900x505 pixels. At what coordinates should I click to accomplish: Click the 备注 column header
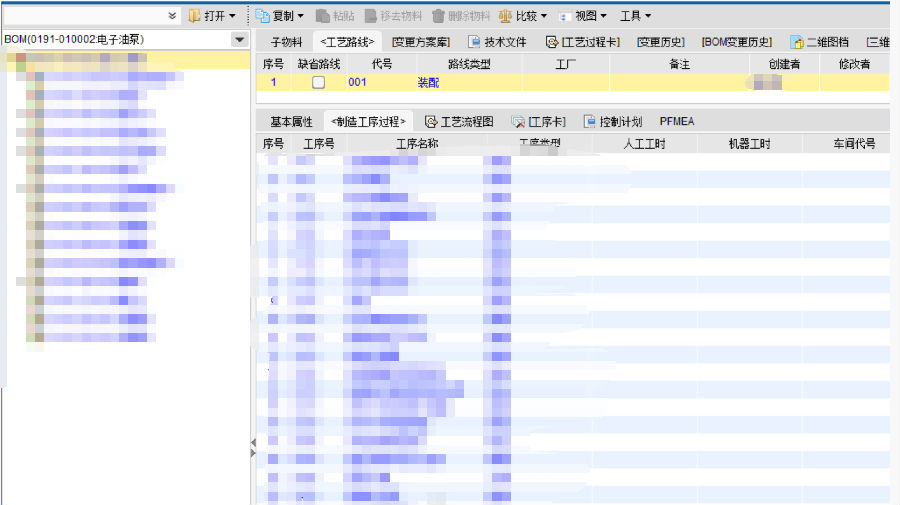(x=680, y=64)
